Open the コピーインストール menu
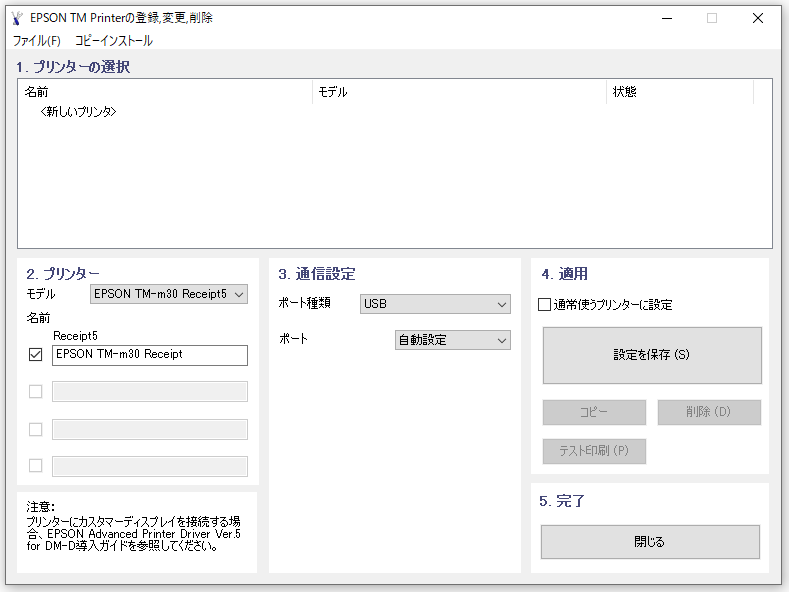The height and width of the screenshot is (592, 789). coord(114,41)
